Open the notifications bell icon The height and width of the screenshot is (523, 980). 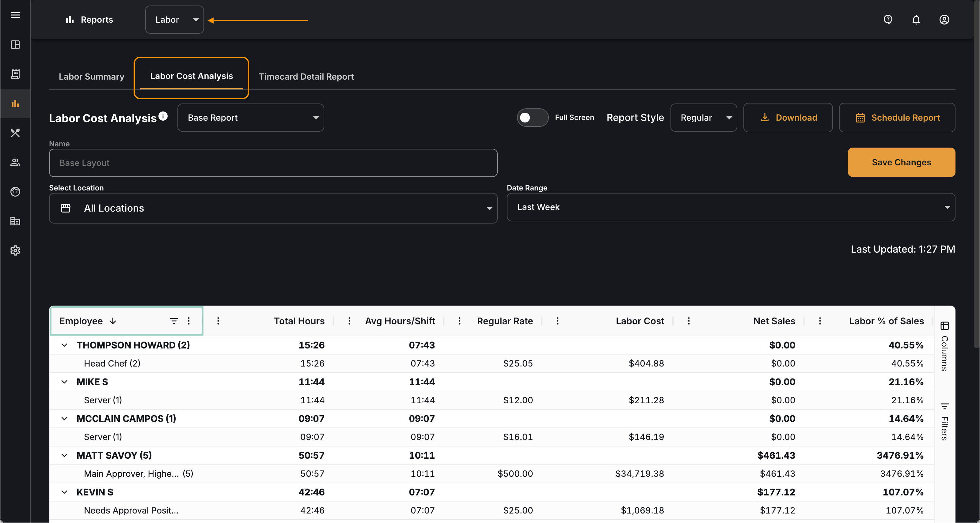click(916, 19)
